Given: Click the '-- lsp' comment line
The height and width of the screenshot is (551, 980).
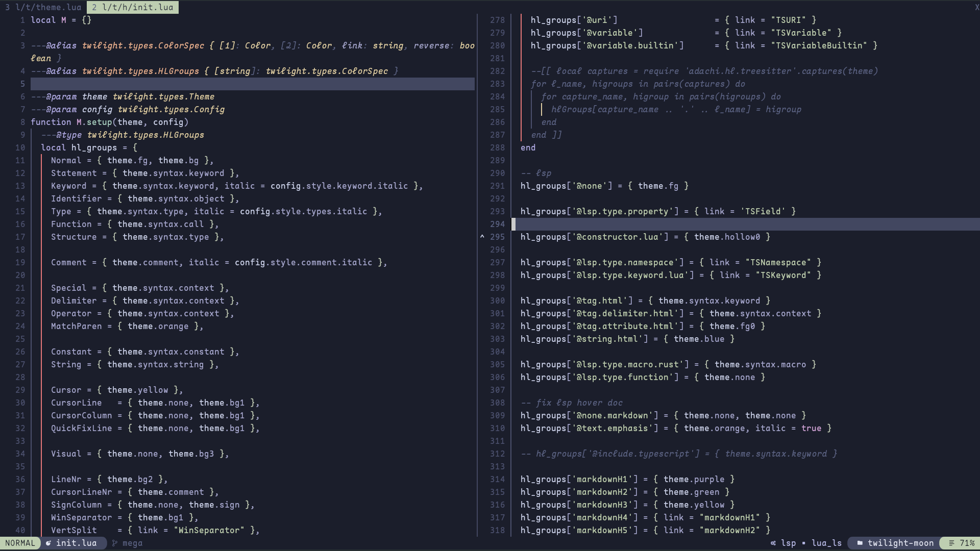Looking at the screenshot, I should [x=536, y=173].
